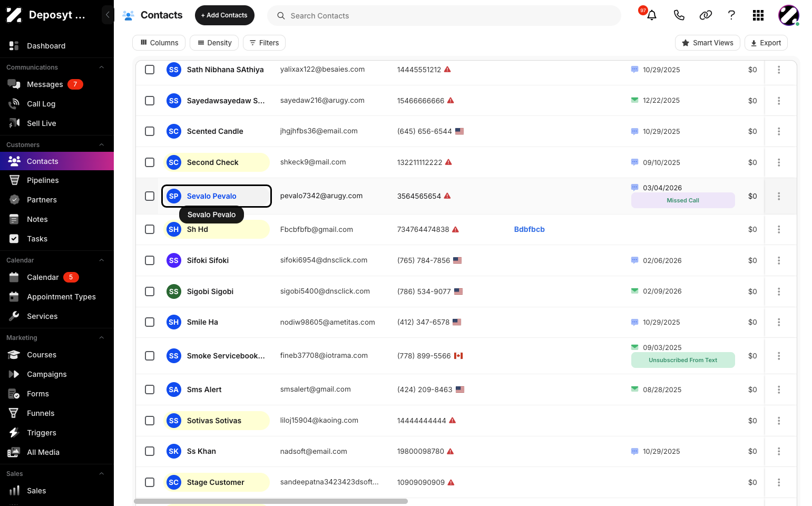Open the Filters panel

(x=264, y=43)
